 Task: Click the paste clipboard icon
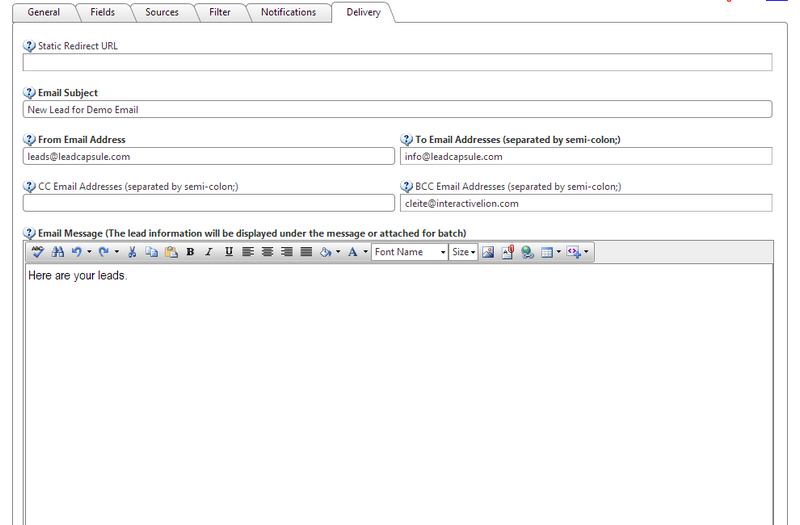pos(171,252)
